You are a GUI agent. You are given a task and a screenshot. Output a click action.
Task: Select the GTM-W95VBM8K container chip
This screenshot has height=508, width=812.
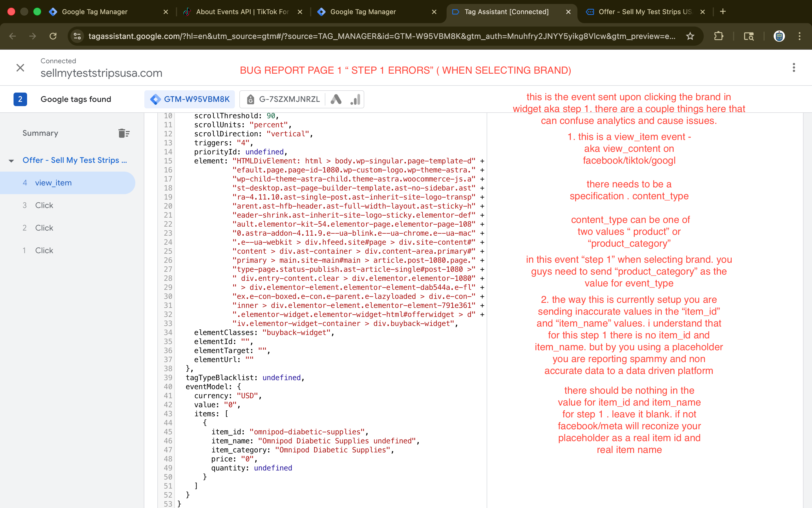(x=190, y=99)
